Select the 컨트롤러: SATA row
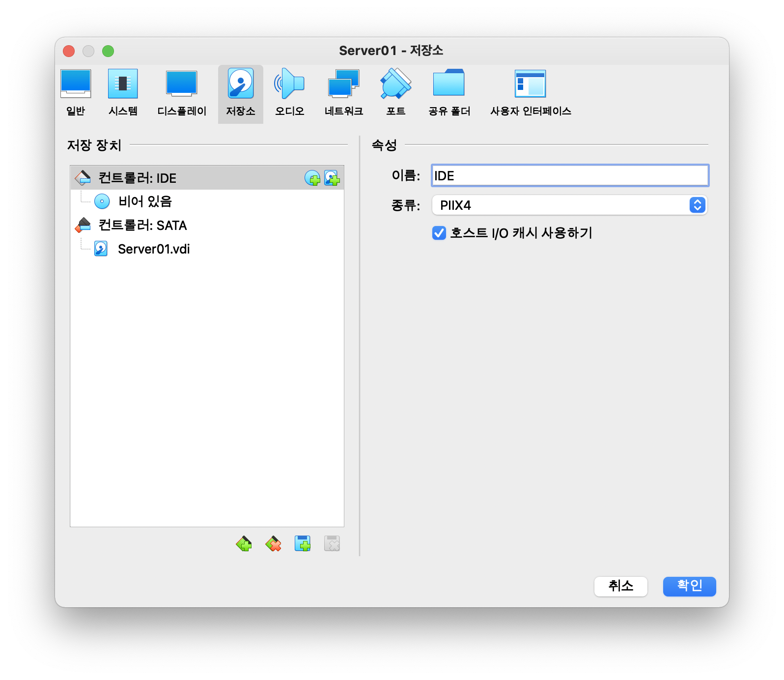The height and width of the screenshot is (680, 784). (207, 225)
